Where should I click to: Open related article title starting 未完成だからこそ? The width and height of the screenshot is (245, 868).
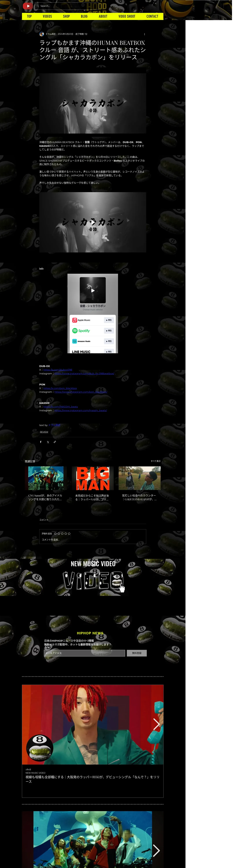coord(92,497)
